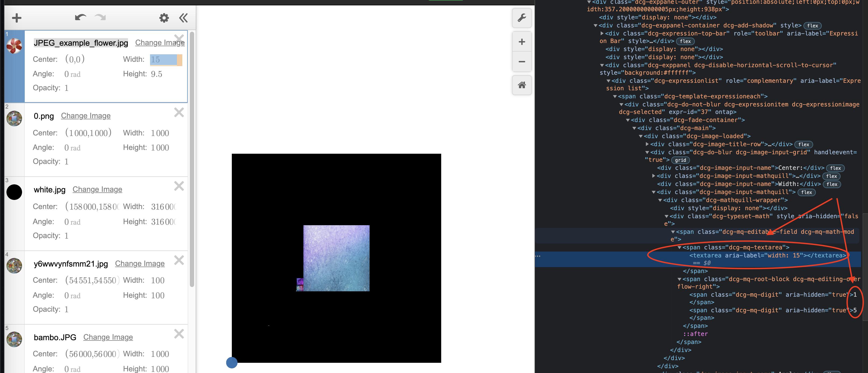Toggle visibility of bambo.JPG image
The image size is (868, 373).
click(14, 339)
